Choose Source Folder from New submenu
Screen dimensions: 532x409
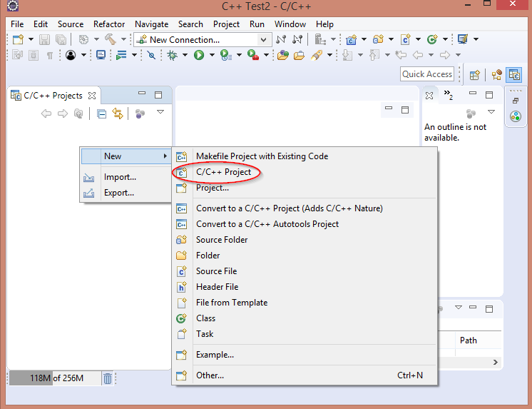coord(222,240)
